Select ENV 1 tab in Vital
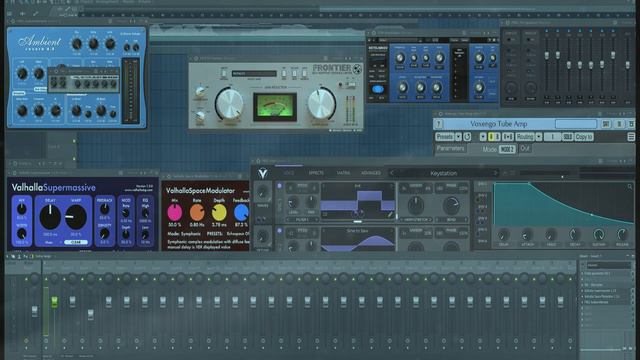This screenshot has width=640, height=360. (x=482, y=184)
